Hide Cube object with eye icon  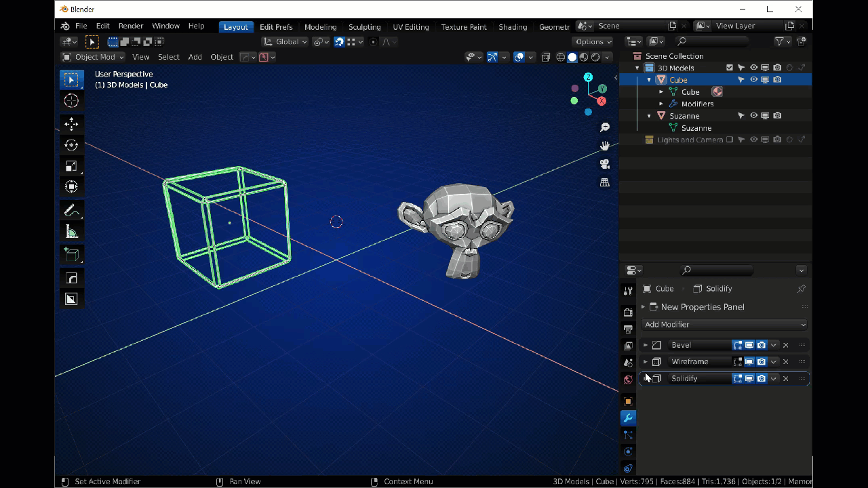click(x=753, y=80)
